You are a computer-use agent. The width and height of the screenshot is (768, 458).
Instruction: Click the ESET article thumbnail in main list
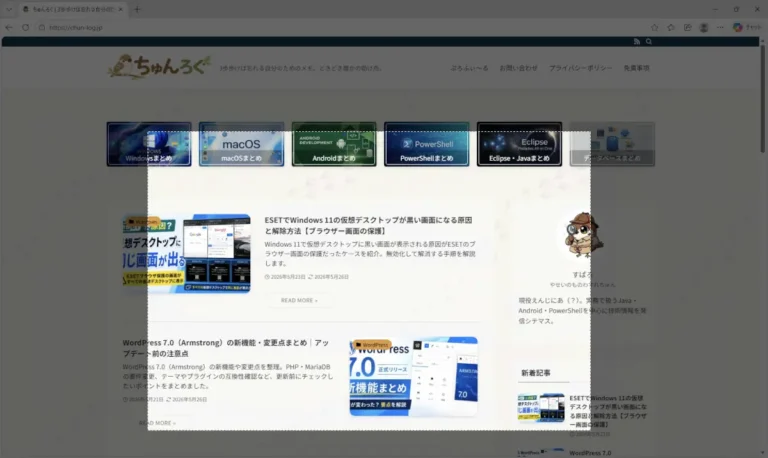point(187,254)
